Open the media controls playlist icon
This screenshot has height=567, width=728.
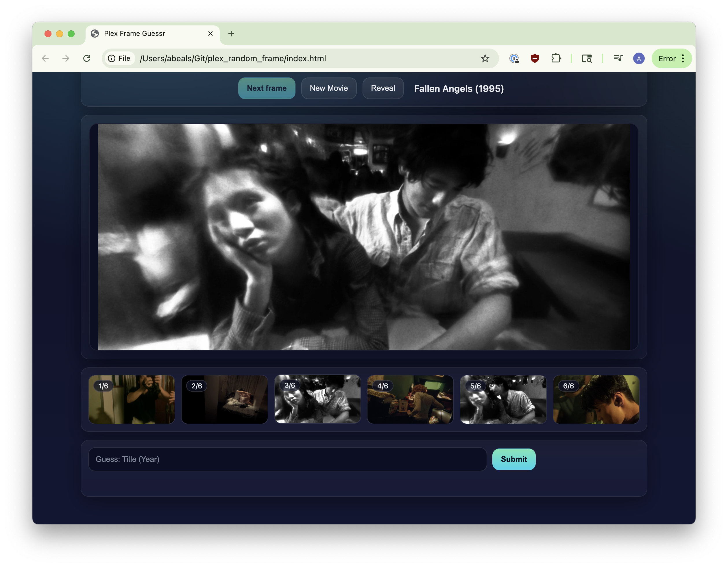[618, 59]
